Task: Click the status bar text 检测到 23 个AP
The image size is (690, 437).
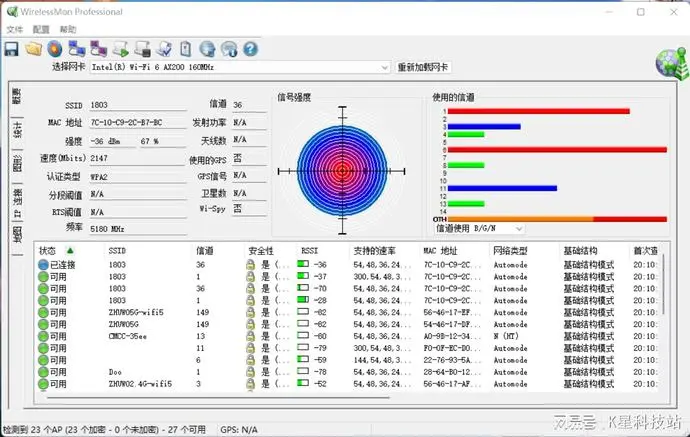Action: (x=104, y=430)
